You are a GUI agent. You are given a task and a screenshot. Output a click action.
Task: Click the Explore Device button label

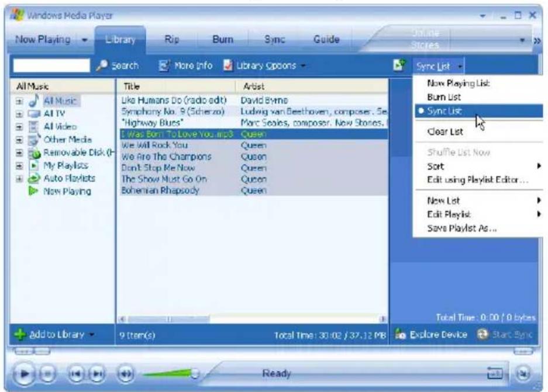tap(438, 334)
